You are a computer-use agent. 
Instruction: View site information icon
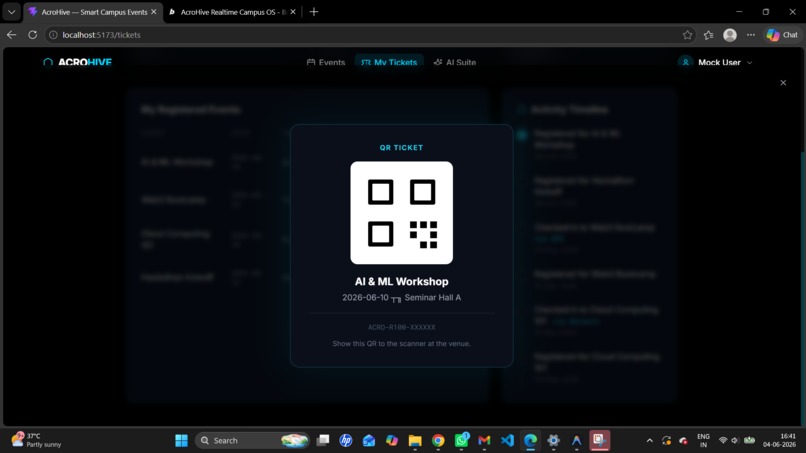pos(53,35)
